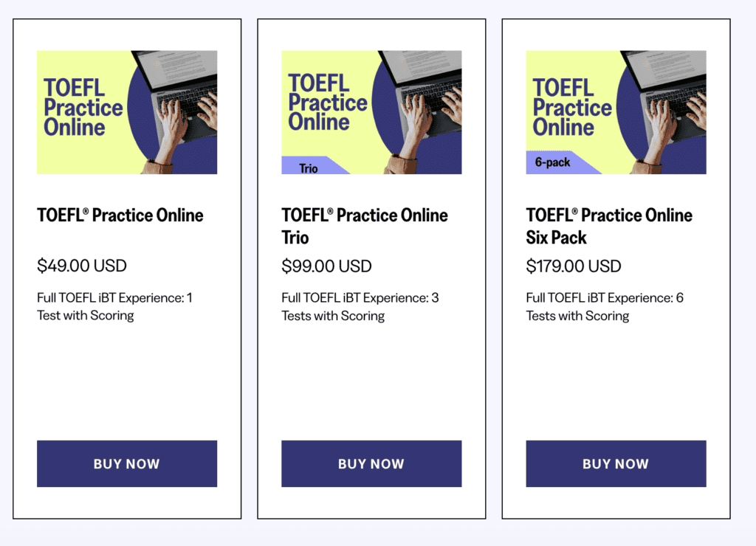Open the TOEFL Practice Online Six Pack title
This screenshot has height=546, width=756.
point(608,227)
